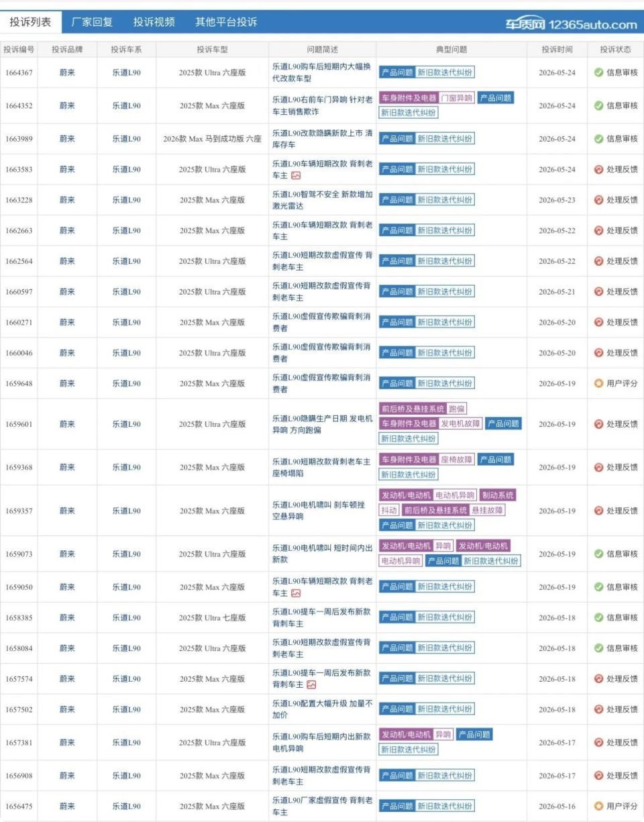The image size is (644, 822).
Task: Click 信息审核 icon for complaint 1658385
Action: tap(598, 617)
